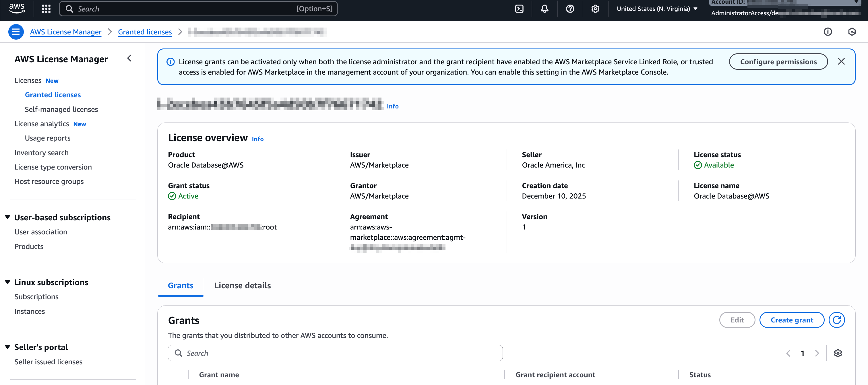Open the CloudShell terminal icon
Viewport: 868px width, 385px height.
[519, 8]
